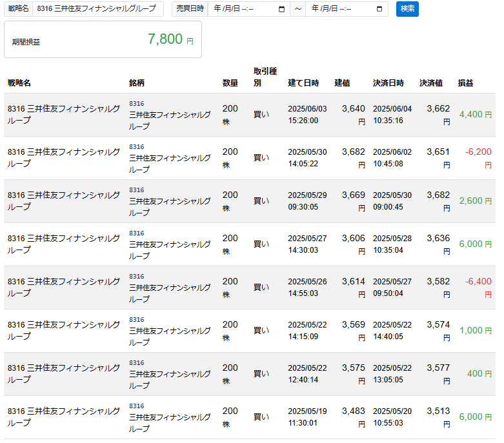Open calendar picker on start date field
Image resolution: width=504 pixels, height=443 pixels.
pos(281,9)
